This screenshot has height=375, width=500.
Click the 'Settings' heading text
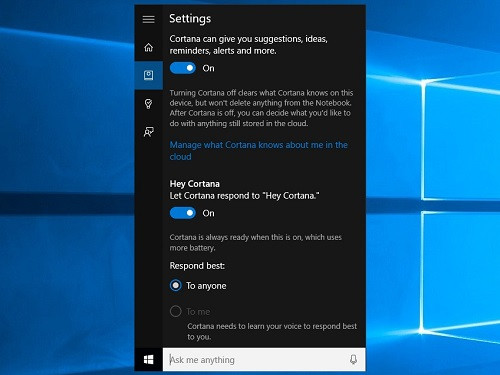[190, 19]
